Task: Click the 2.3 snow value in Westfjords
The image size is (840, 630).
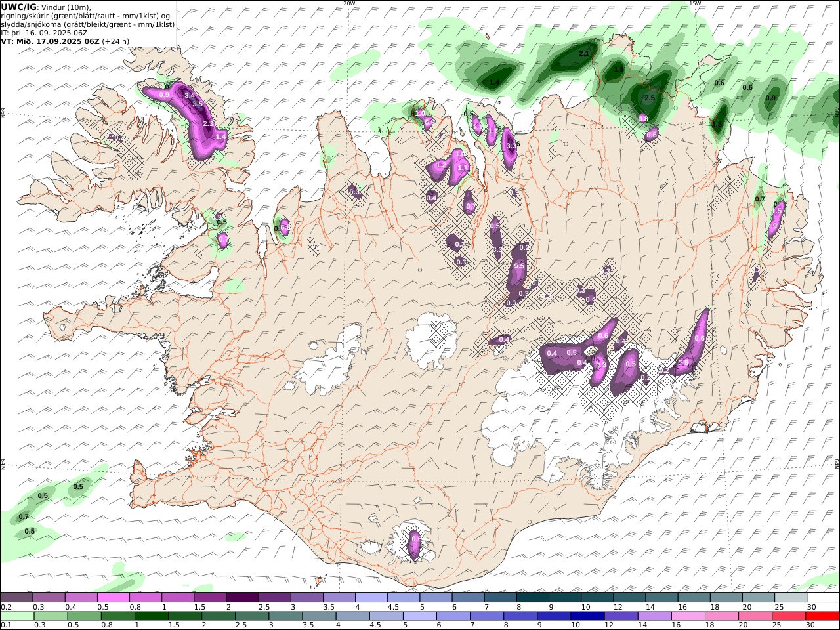Action: point(208,124)
